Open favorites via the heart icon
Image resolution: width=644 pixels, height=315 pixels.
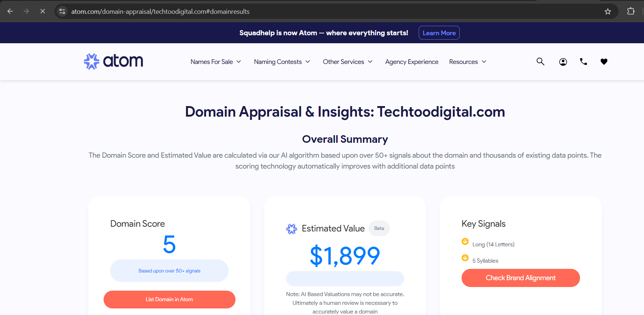[x=604, y=62]
